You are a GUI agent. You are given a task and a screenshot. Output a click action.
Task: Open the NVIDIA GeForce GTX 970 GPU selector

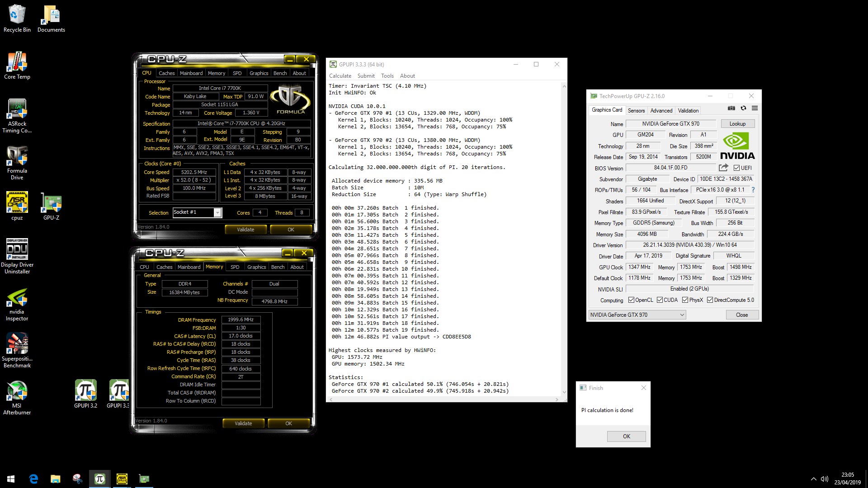coord(637,315)
